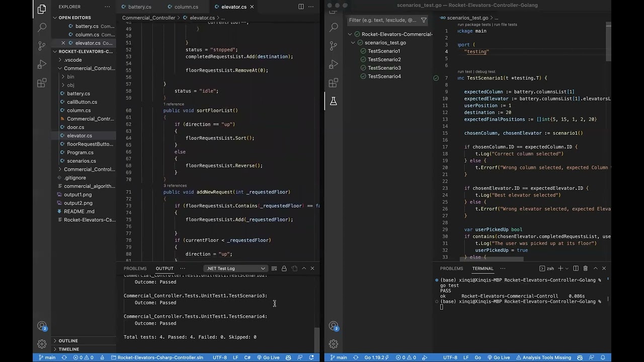Clear the .NET Test Log output

click(274, 268)
